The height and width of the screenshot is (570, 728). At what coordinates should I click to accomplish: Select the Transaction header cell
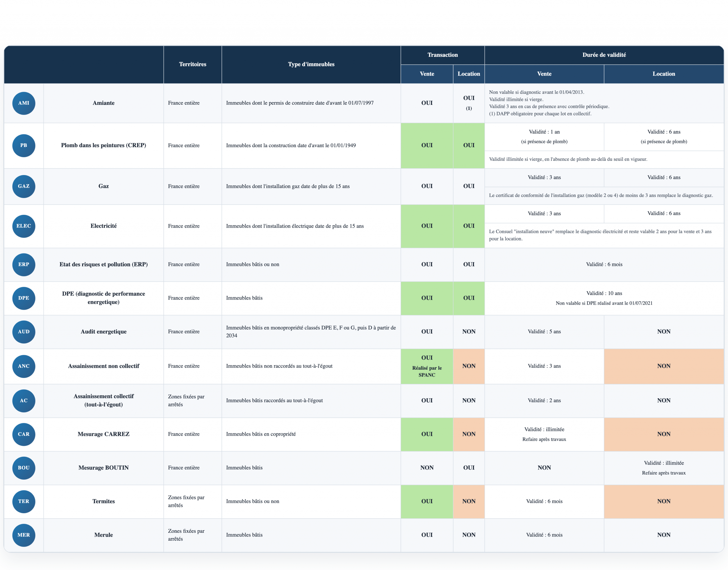pos(442,55)
